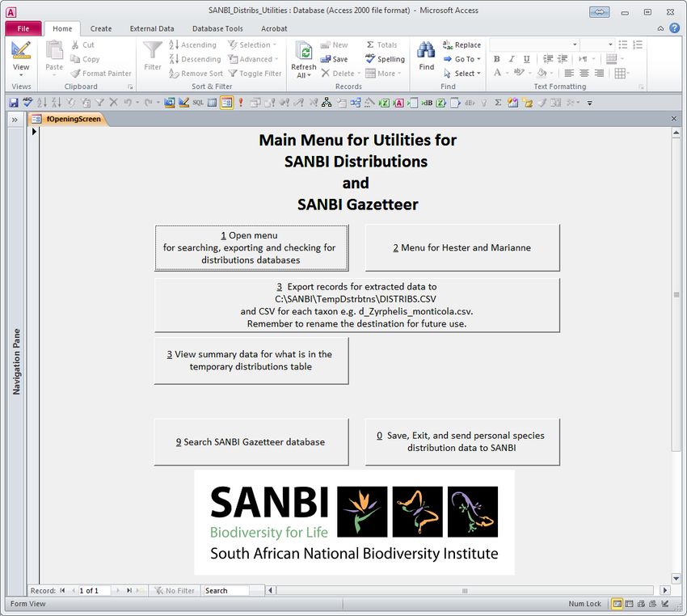Open the File tab

point(23,28)
